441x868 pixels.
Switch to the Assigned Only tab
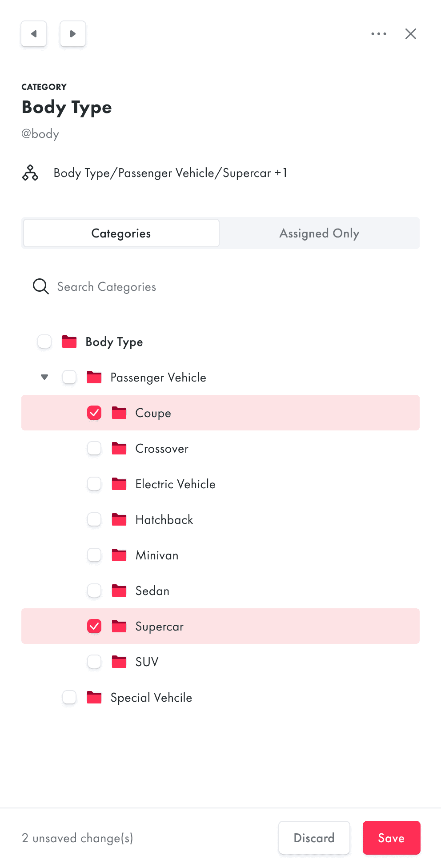(x=319, y=233)
